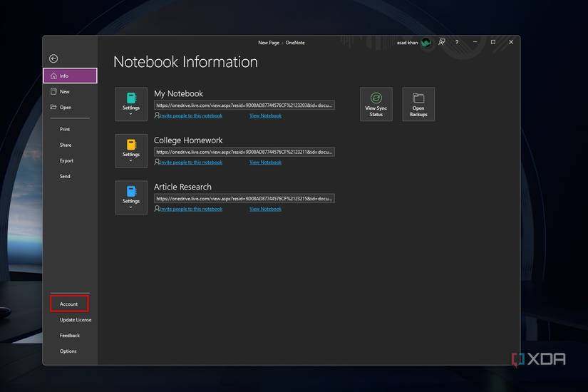Go back using the back arrow icon
Image resolution: width=588 pixels, height=392 pixels.
53,58
